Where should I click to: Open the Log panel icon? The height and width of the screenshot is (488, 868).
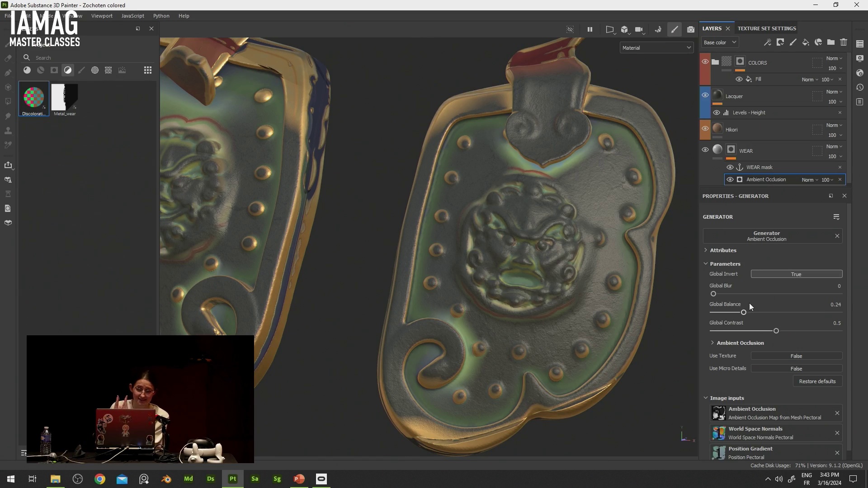point(860,102)
